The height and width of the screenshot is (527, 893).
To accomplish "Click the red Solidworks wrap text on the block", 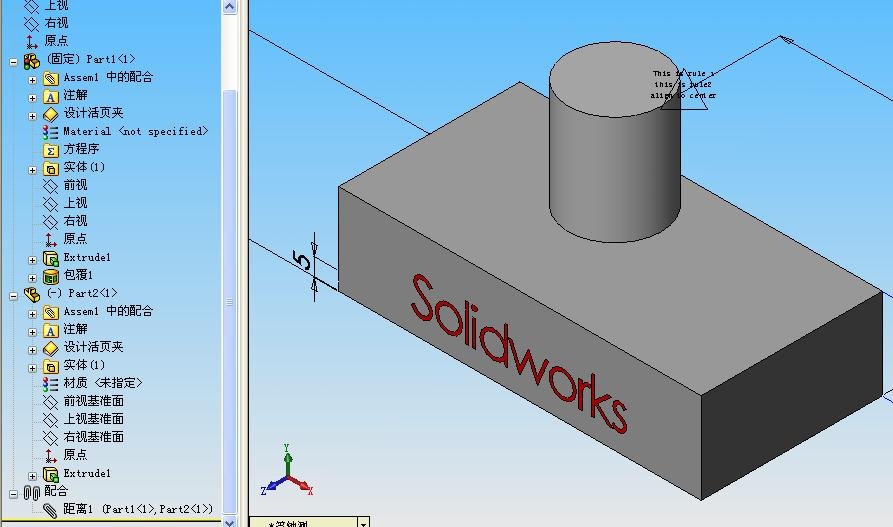I will click(519, 354).
